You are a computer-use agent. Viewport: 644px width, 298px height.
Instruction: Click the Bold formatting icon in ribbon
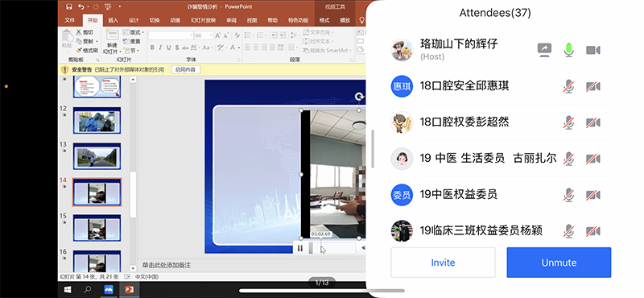click(152, 48)
